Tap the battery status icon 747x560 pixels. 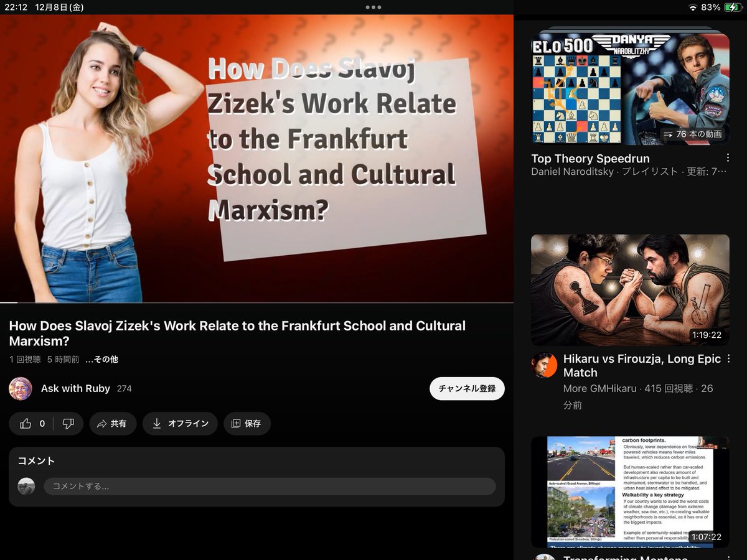tap(732, 7)
